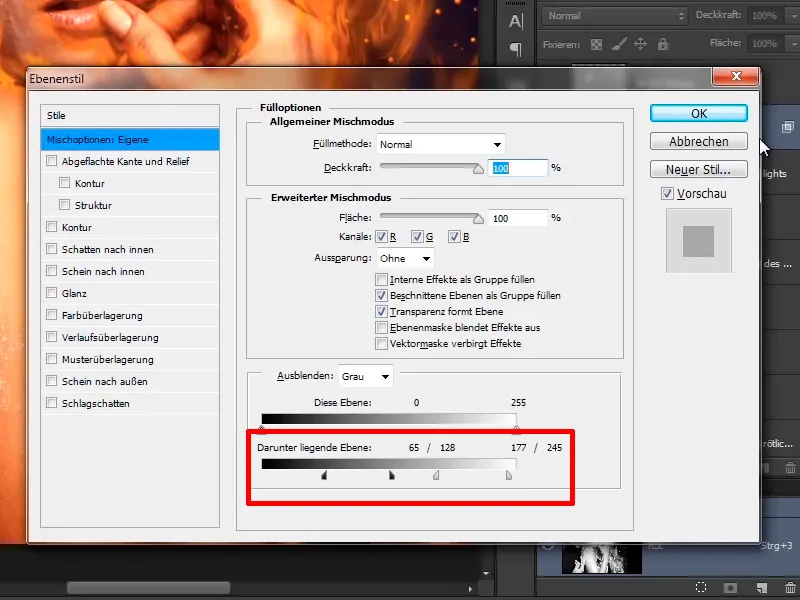Screen dimensions: 800x600
Task: Create new channel icon
Action: click(762, 588)
